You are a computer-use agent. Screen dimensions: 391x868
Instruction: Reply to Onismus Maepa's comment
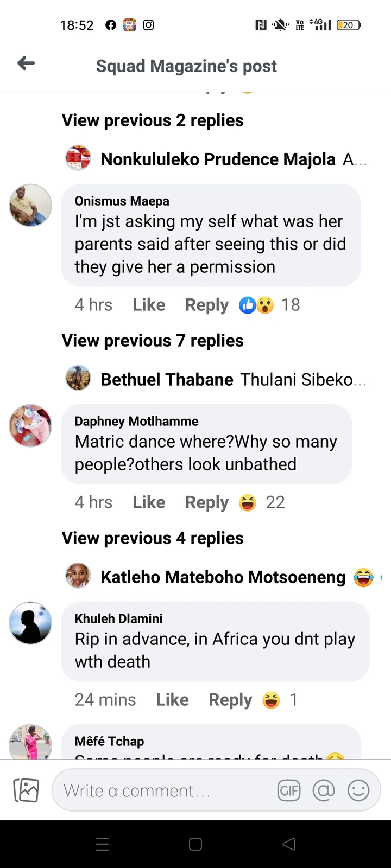click(x=206, y=305)
